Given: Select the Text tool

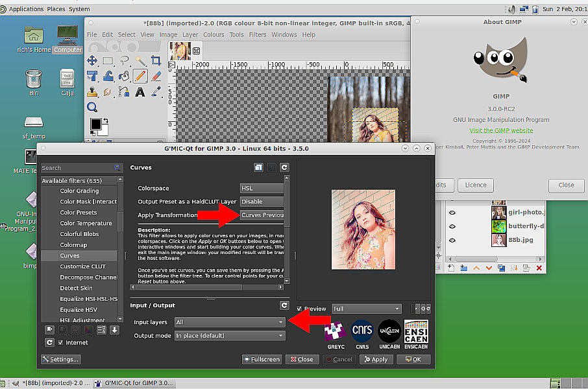Looking at the screenshot, I should 140,91.
